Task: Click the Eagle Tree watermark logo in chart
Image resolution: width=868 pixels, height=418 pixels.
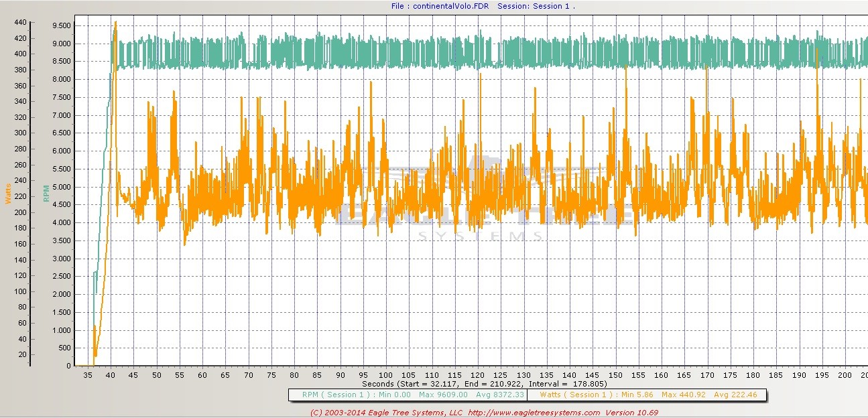Action: 485,201
